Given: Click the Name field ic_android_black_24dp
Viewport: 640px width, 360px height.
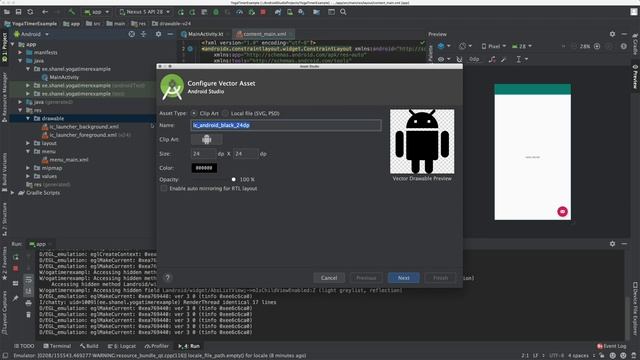Looking at the screenshot, I should pyautogui.click(x=286, y=125).
